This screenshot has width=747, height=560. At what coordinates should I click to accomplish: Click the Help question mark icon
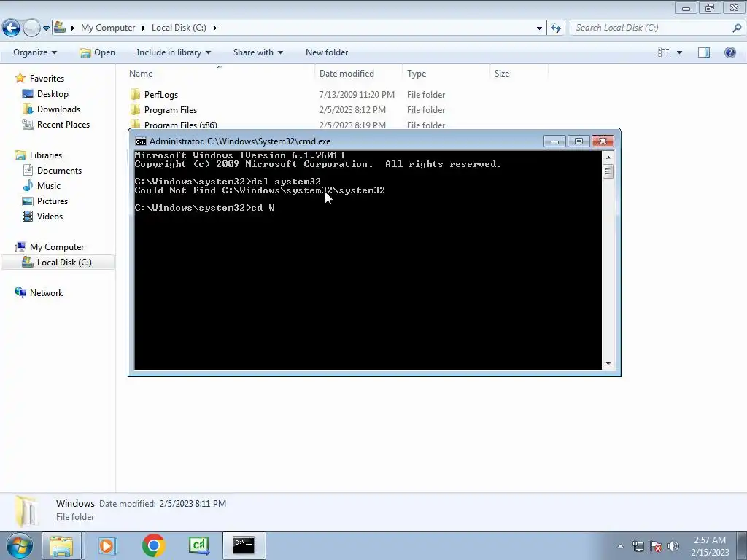(729, 52)
